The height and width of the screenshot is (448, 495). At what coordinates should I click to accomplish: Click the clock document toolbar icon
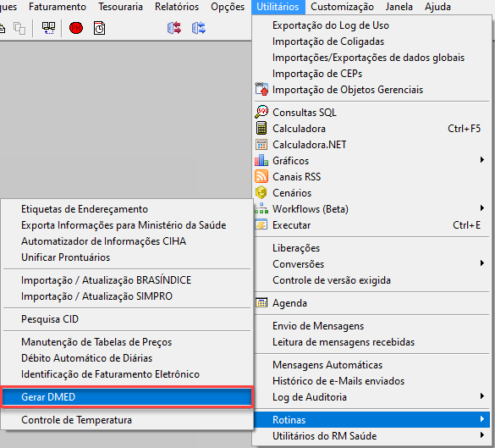[x=100, y=28]
